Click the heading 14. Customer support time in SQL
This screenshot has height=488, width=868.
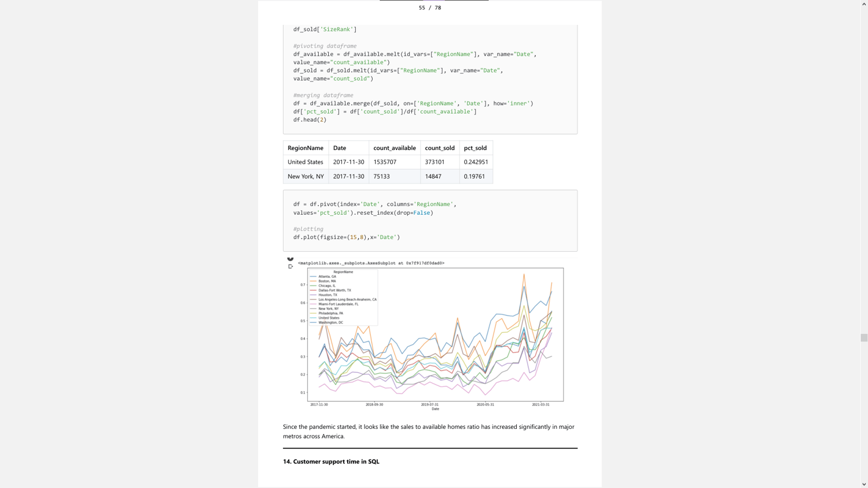click(331, 461)
